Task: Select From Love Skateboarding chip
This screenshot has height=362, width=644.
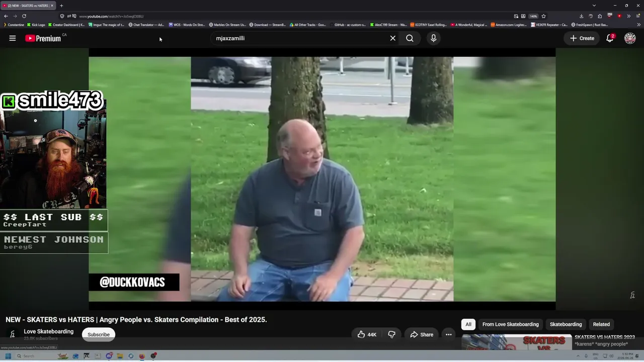Action: pos(511,324)
